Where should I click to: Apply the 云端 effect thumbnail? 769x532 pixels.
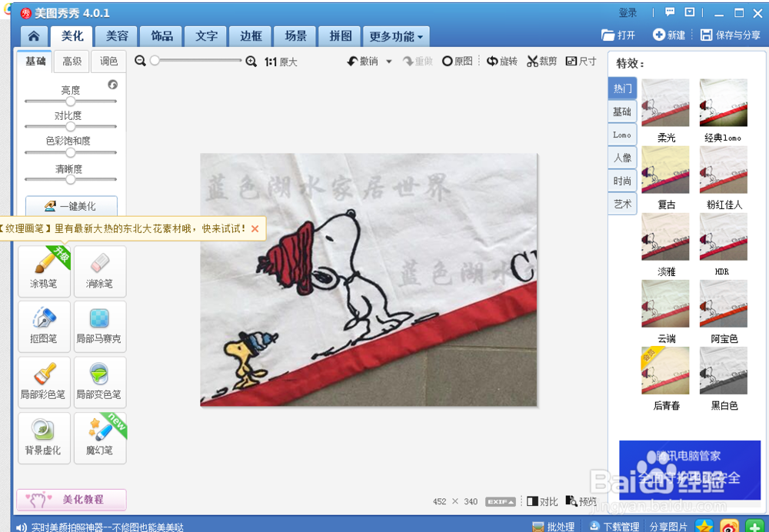[x=665, y=304]
